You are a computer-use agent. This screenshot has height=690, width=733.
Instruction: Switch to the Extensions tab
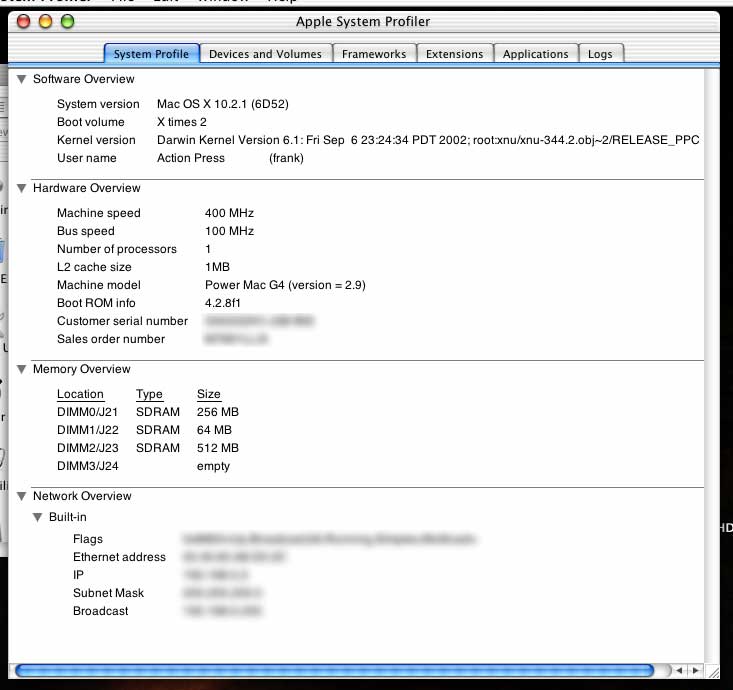(x=454, y=54)
